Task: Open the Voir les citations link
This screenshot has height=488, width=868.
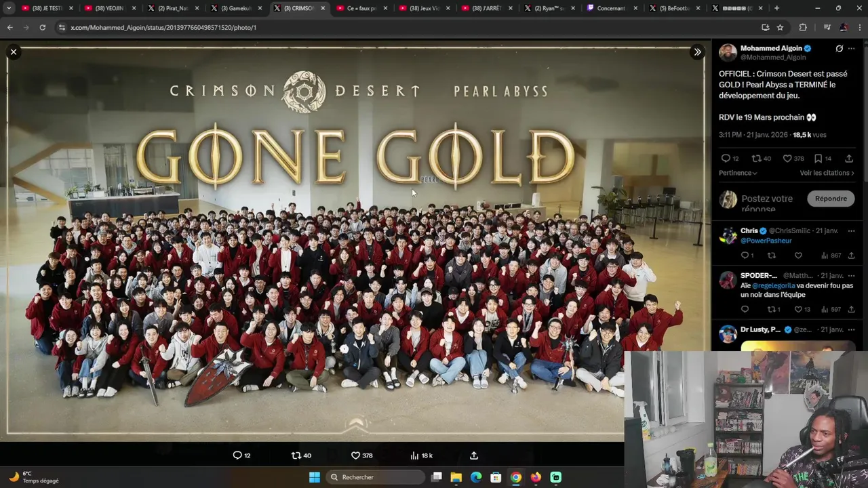Action: point(827,173)
